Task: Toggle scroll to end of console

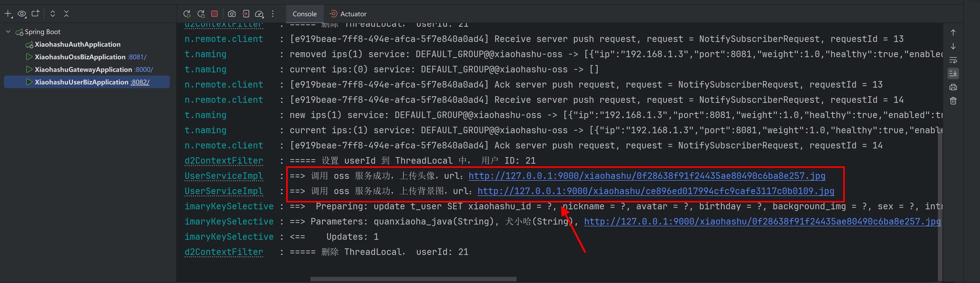Action: pos(953,73)
